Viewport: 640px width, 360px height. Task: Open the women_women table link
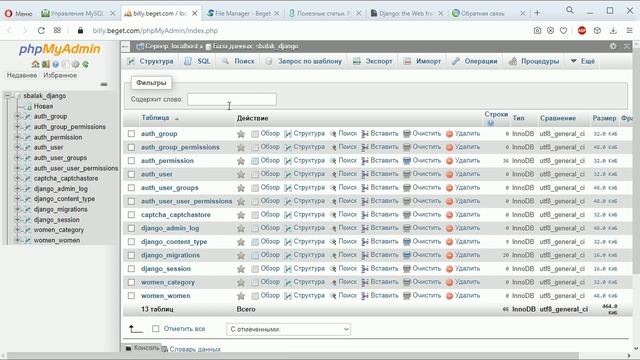pyautogui.click(x=166, y=296)
